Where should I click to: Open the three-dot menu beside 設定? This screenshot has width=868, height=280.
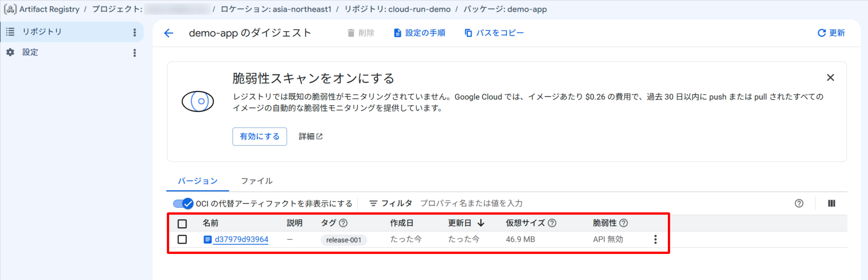click(x=135, y=53)
